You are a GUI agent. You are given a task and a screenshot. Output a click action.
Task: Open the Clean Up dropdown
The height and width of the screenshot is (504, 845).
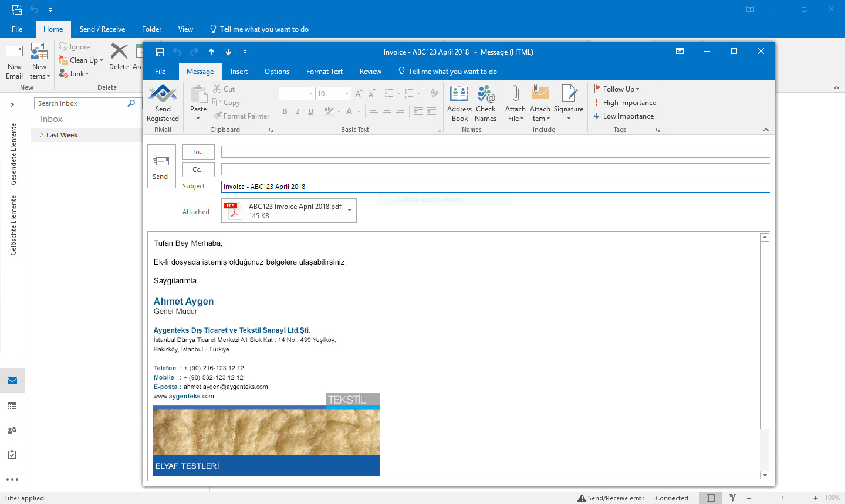point(81,60)
